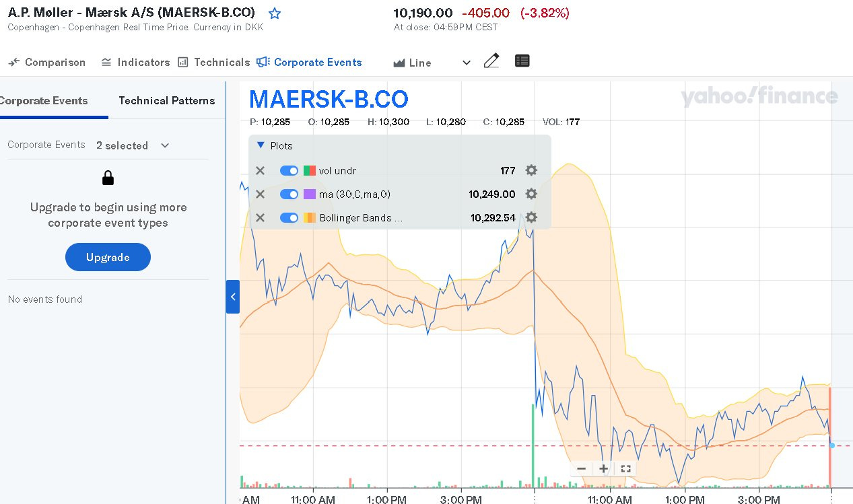Open the data table view icon
Screen dimensions: 853x504
pos(522,61)
